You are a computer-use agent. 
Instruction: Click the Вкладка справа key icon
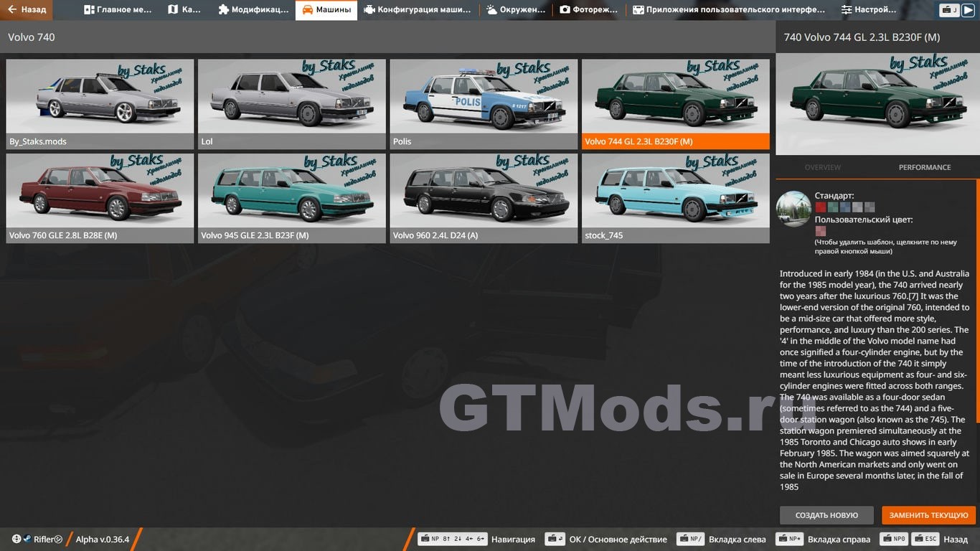point(789,539)
